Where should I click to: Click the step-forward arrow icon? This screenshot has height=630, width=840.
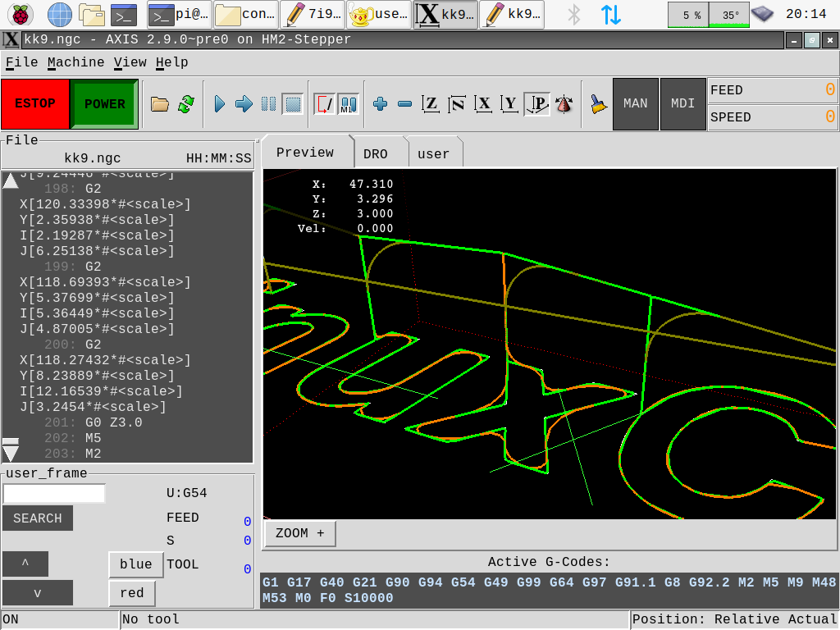pos(244,104)
